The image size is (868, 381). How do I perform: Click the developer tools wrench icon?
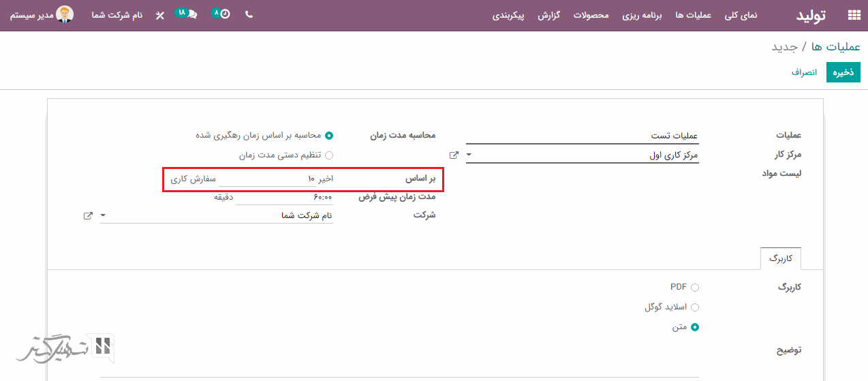[159, 15]
